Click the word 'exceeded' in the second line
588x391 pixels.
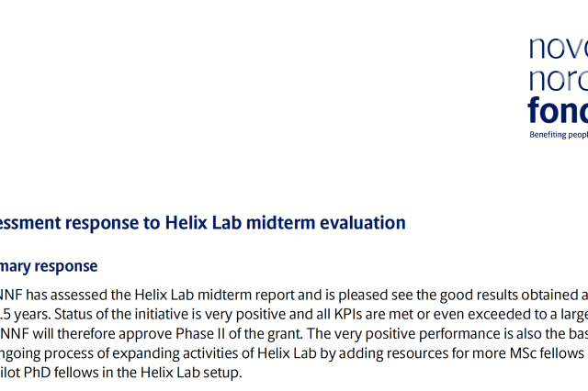pos(500,315)
